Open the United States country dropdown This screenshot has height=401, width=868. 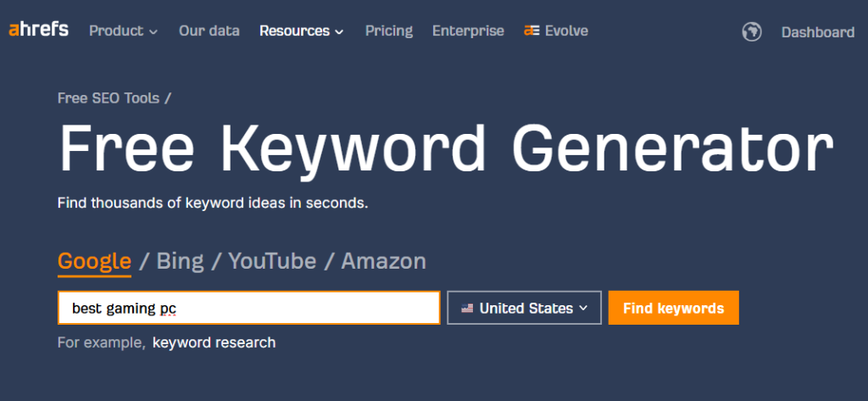point(524,309)
